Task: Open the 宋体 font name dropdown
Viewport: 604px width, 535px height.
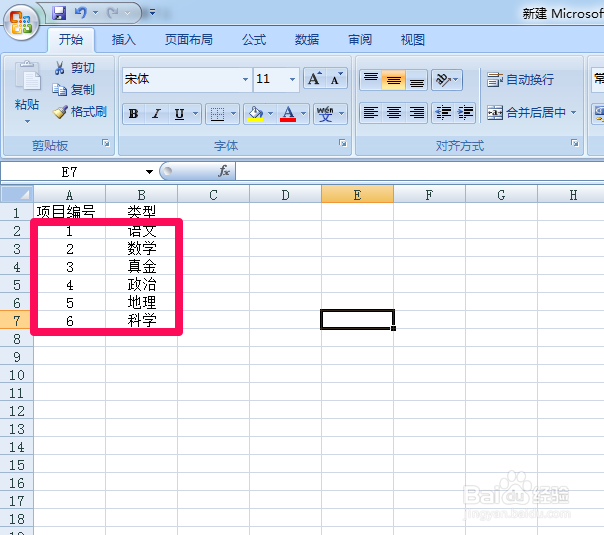Action: pos(245,79)
